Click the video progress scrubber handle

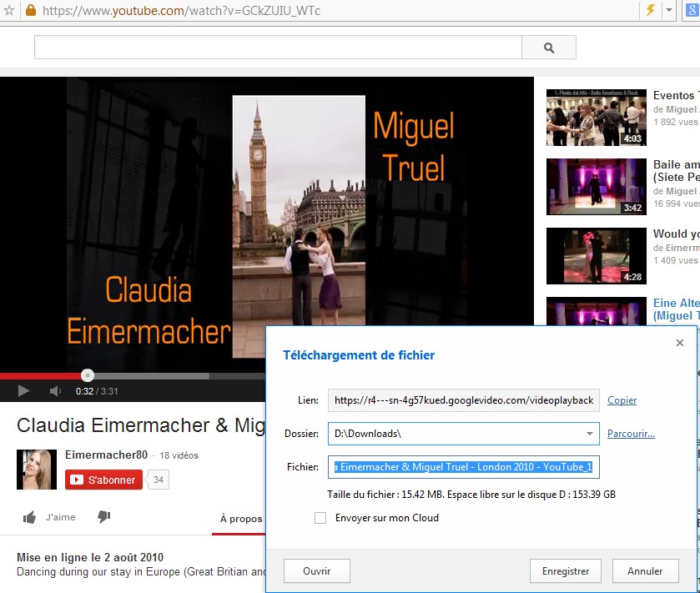(88, 375)
